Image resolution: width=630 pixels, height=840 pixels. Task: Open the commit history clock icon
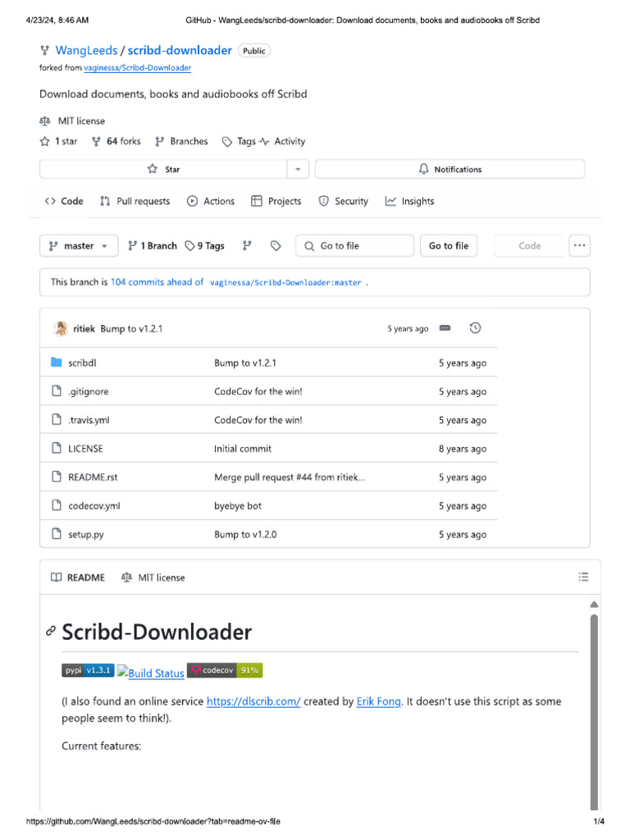coord(475,328)
